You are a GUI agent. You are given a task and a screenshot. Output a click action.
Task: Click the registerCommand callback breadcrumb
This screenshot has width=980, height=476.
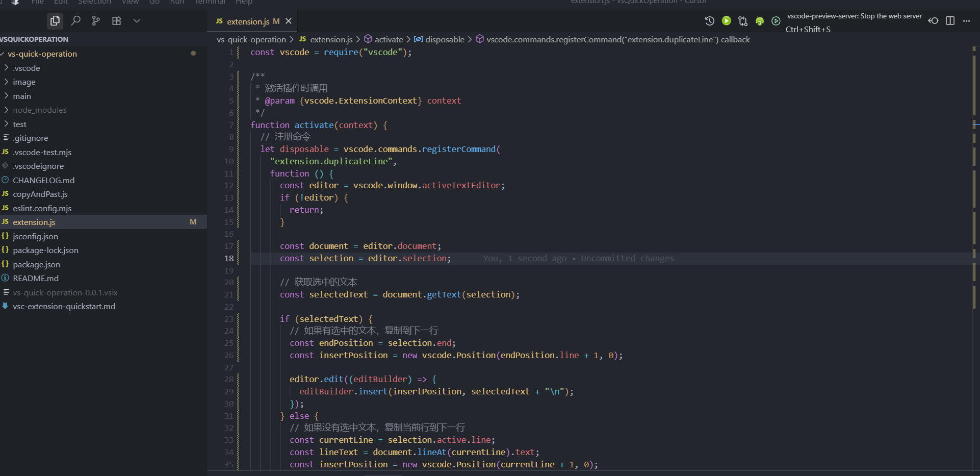613,39
